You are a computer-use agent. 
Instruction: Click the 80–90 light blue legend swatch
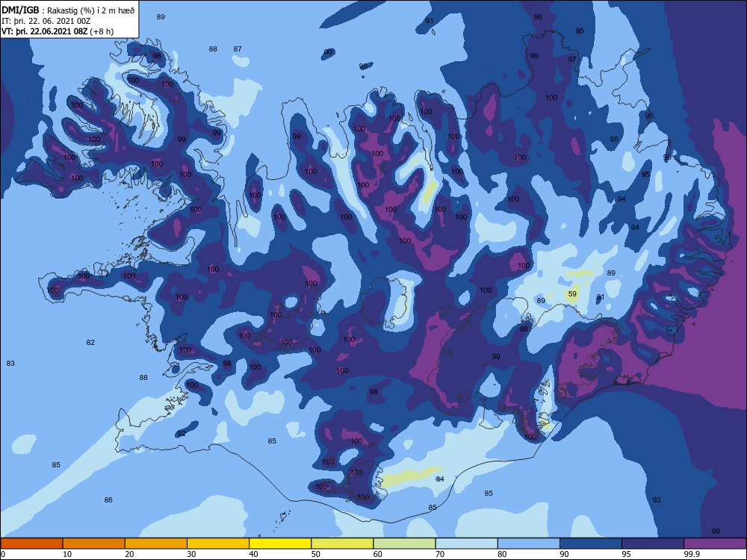(529, 544)
